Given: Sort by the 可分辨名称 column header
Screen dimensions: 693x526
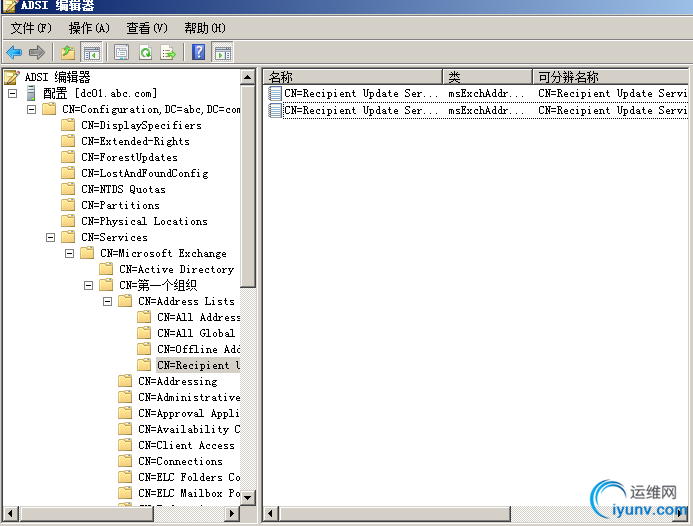Looking at the screenshot, I should pyautogui.click(x=611, y=77).
